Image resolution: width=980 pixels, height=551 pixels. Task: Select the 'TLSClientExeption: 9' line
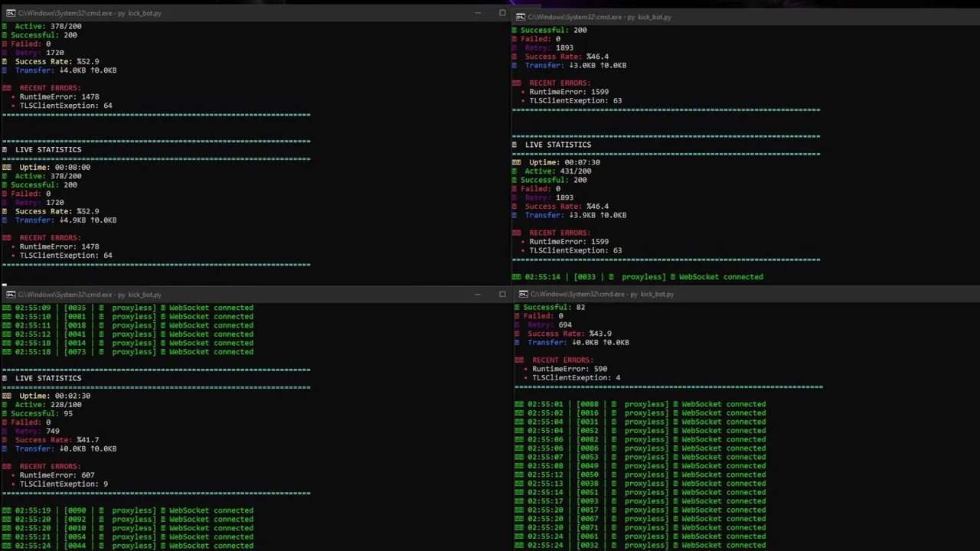(x=60, y=484)
